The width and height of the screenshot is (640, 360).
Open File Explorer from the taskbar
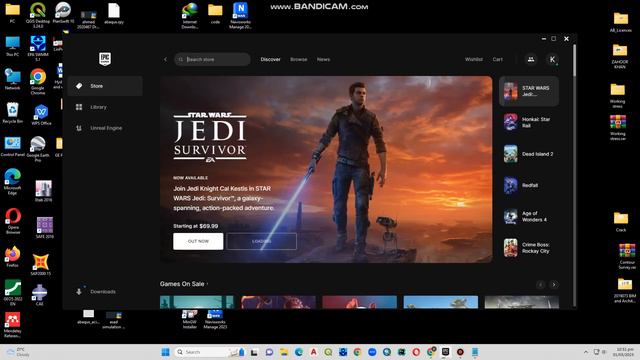coord(284,352)
